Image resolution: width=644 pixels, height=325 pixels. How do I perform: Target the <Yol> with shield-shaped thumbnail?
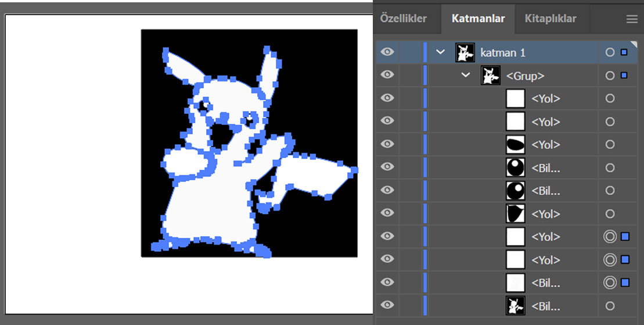coord(610,213)
